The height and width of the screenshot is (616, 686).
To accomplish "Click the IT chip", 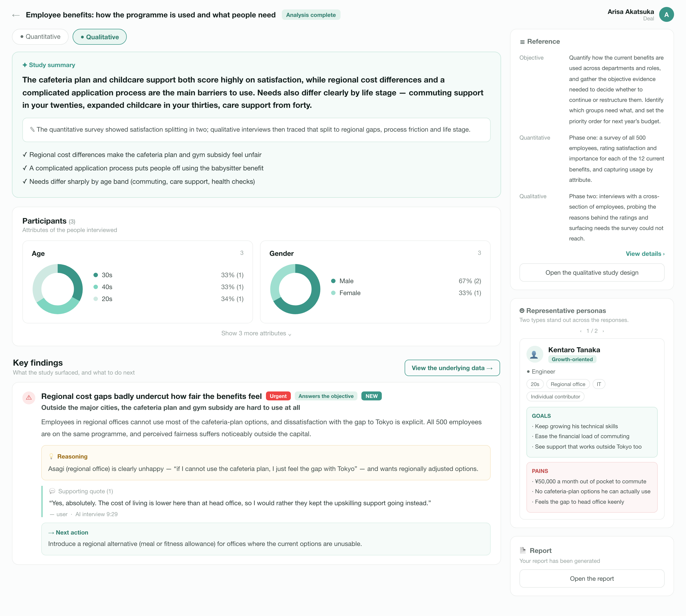I will click(x=599, y=384).
